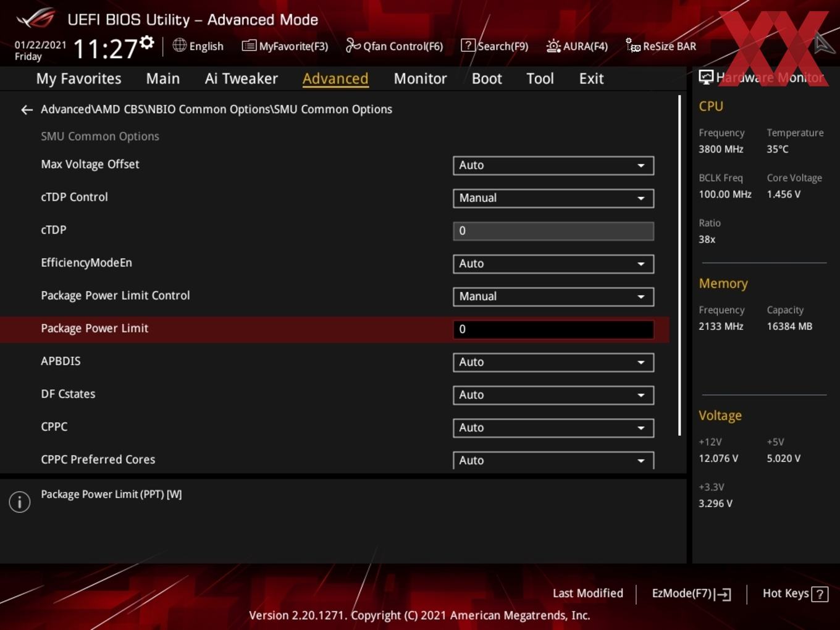Screen dimensions: 840x630
Task: Open the CPPC dropdown
Action: click(553, 427)
